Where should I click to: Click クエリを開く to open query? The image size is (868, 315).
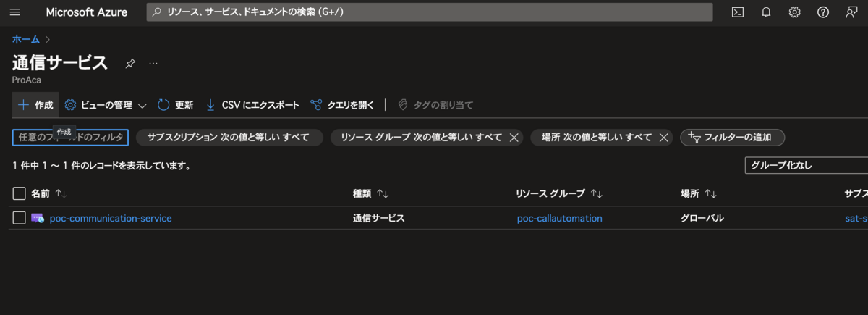coord(342,105)
